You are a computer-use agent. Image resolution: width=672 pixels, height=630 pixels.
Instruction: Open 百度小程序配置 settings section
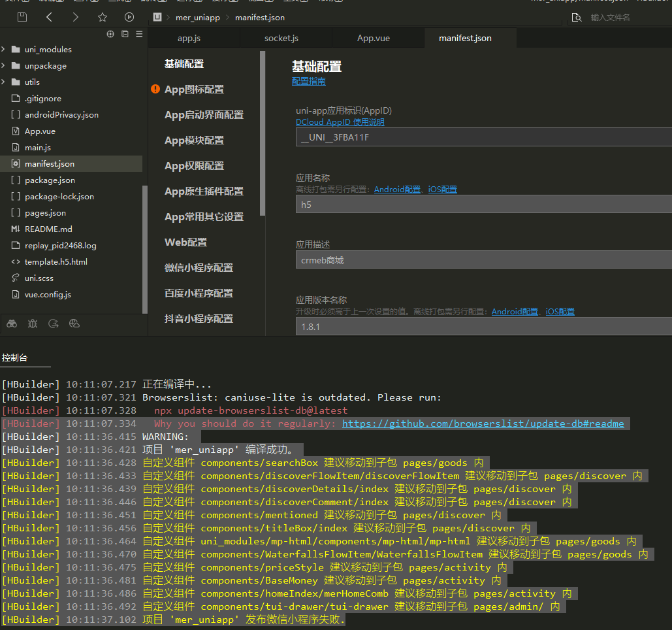click(199, 293)
